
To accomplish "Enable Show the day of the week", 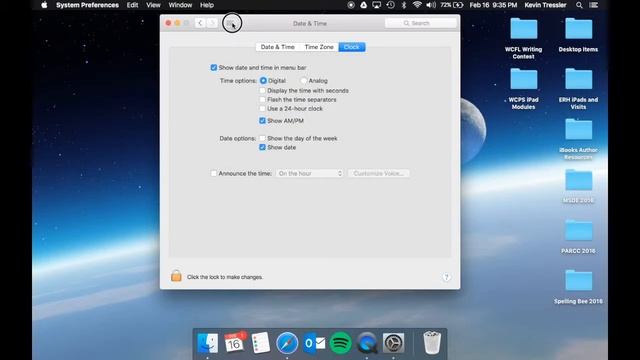I will 262,138.
